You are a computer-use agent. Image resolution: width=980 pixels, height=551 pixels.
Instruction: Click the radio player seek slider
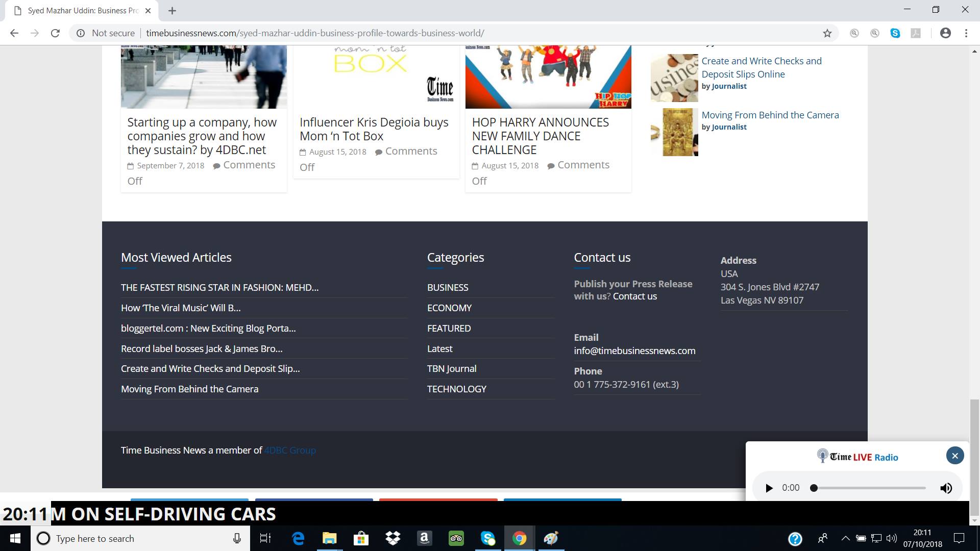click(869, 488)
